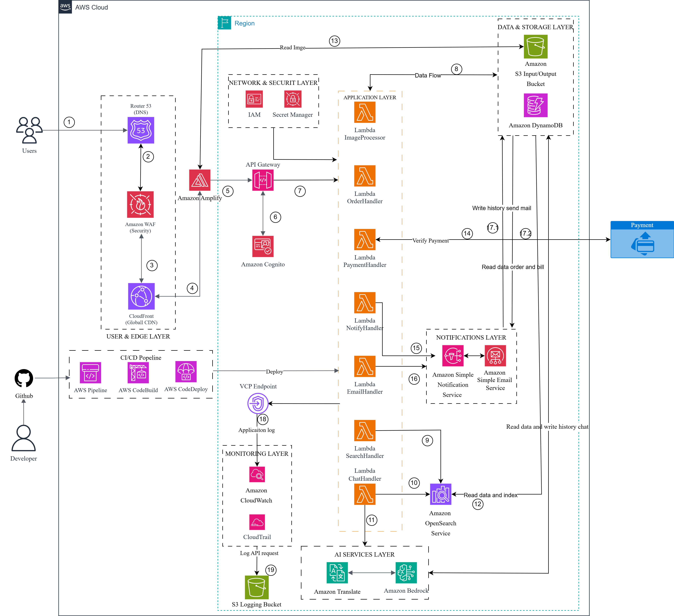This screenshot has height=616, width=674.
Task: Select the AWS CodeBuild icon
Action: (x=138, y=373)
